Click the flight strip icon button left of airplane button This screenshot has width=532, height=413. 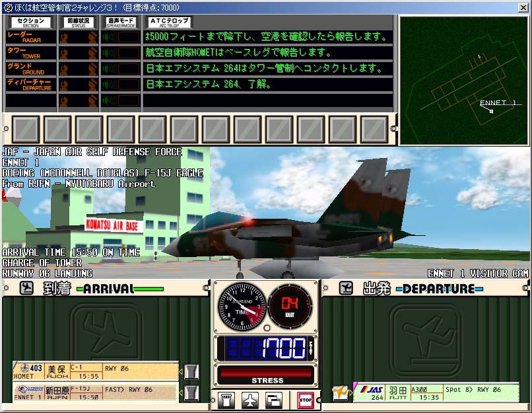tap(226, 400)
